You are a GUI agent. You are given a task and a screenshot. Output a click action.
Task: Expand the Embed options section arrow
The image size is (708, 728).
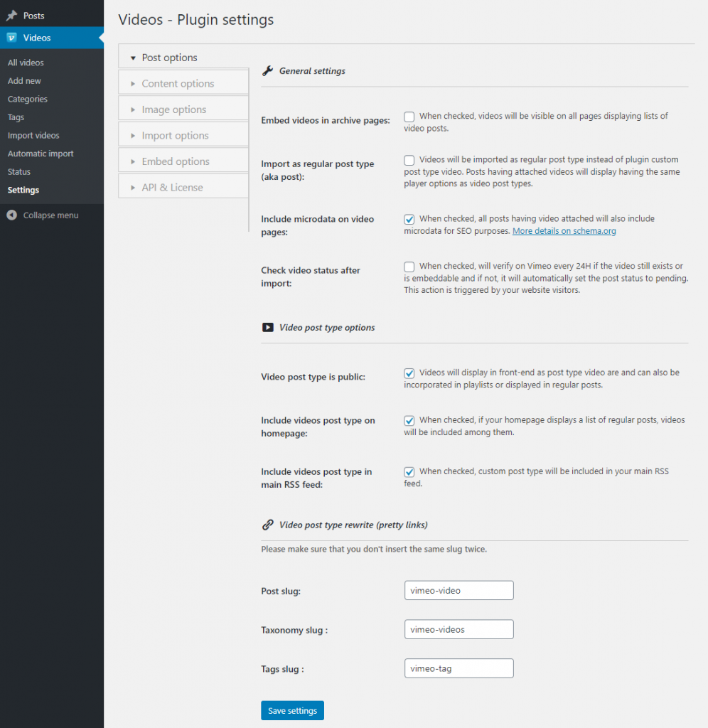133,161
